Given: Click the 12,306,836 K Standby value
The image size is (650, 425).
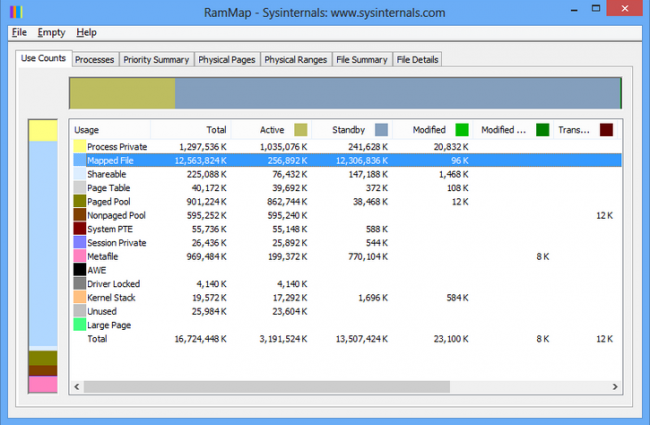Looking at the screenshot, I should click(362, 160).
